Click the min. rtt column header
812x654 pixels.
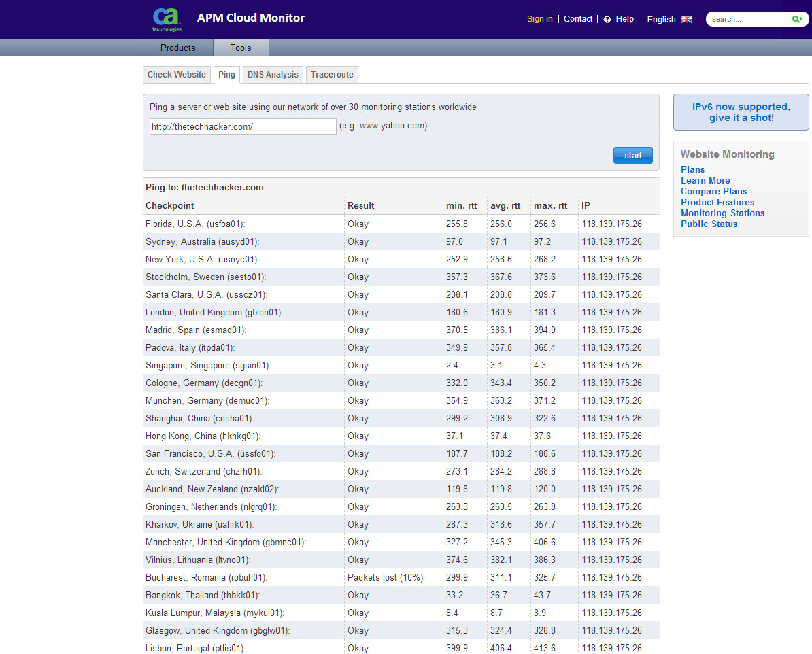point(461,205)
